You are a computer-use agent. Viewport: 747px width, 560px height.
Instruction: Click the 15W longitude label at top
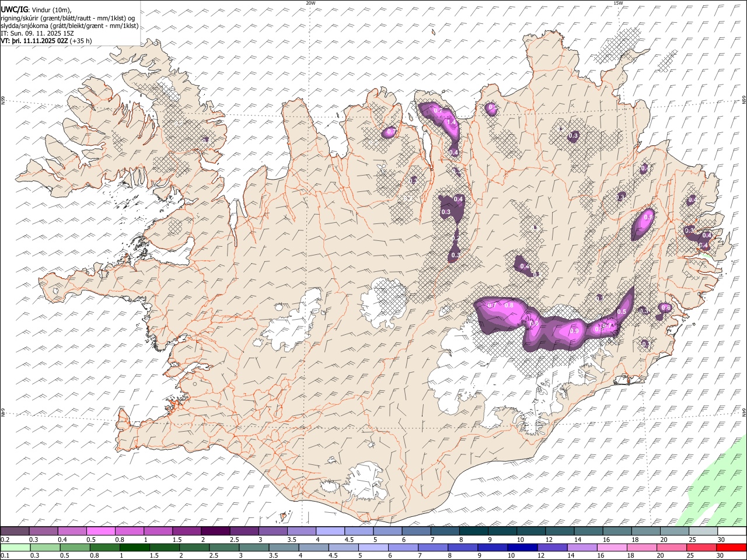click(x=618, y=3)
